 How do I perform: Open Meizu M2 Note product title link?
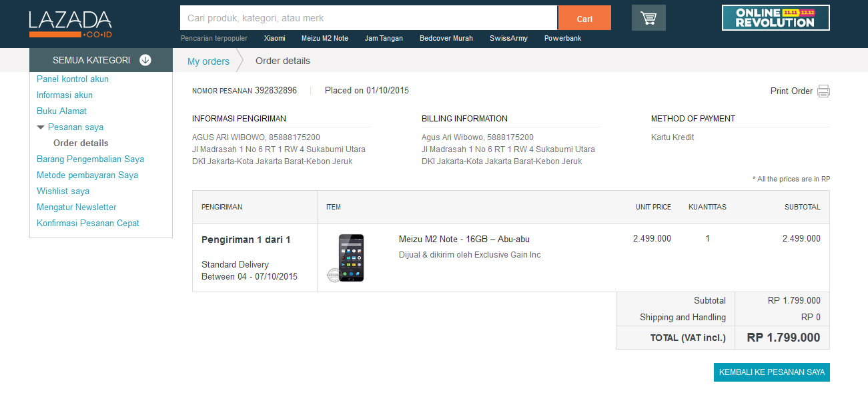pyautogui.click(x=464, y=239)
